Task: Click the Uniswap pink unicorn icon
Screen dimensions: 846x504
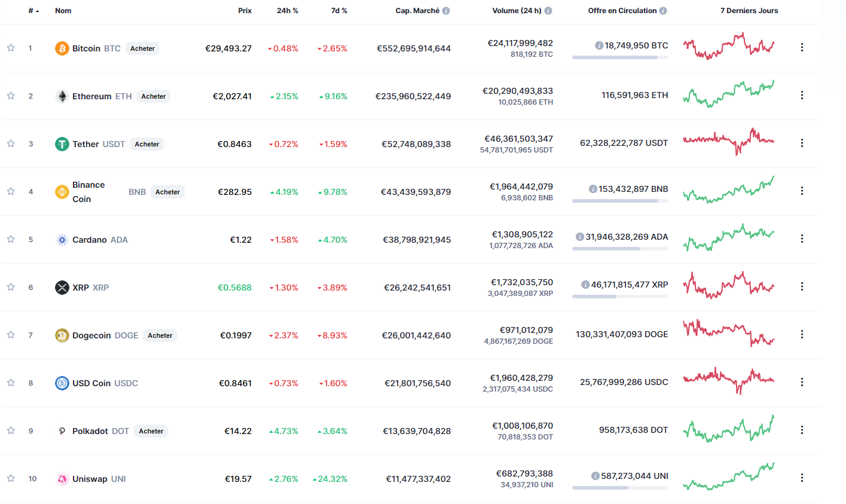Action: [62, 479]
